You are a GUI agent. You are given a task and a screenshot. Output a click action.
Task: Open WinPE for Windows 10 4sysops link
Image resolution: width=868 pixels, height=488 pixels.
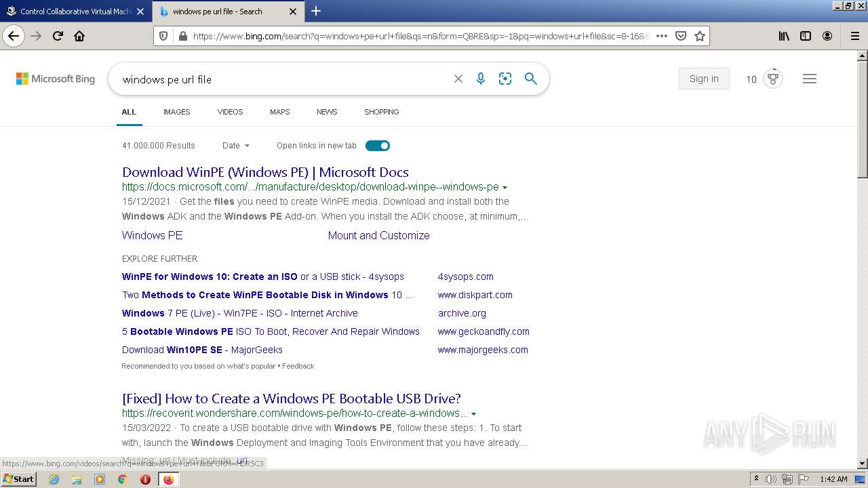click(x=263, y=277)
